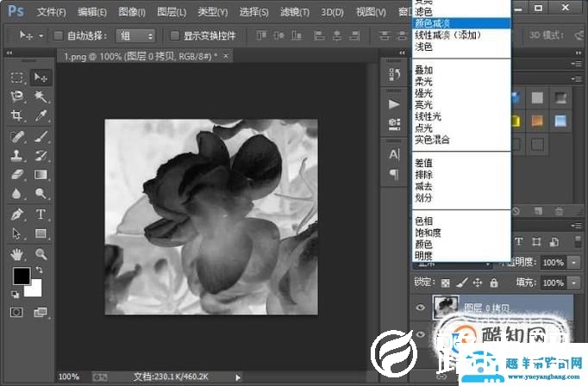Toggle lock transparent pixels

coord(446,283)
